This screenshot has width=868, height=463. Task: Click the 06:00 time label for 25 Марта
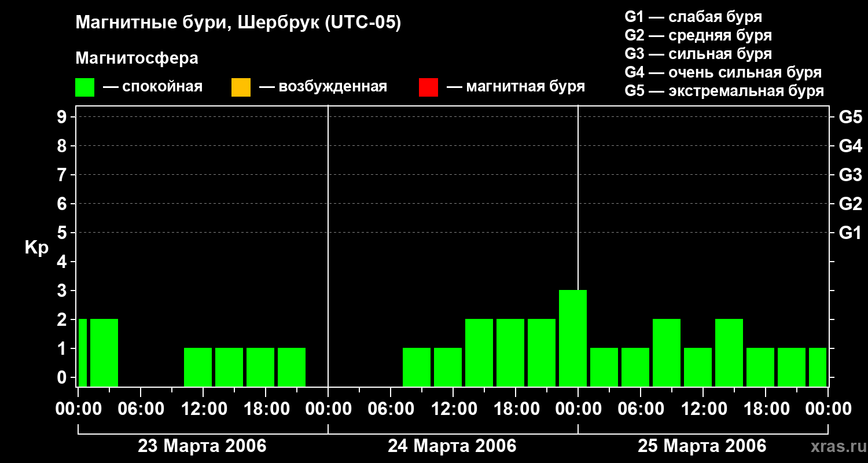tap(641, 409)
